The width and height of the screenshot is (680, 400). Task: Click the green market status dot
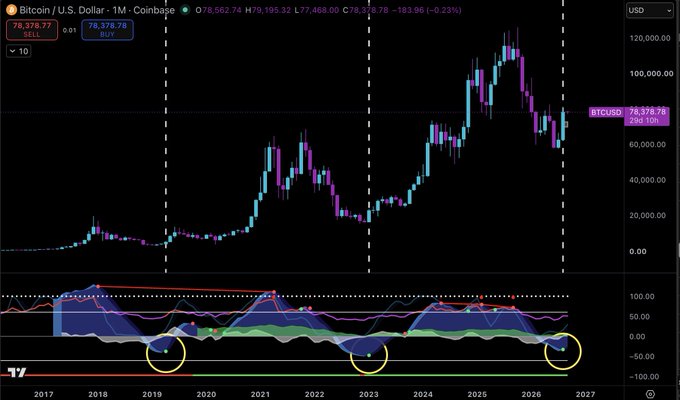coord(186,10)
